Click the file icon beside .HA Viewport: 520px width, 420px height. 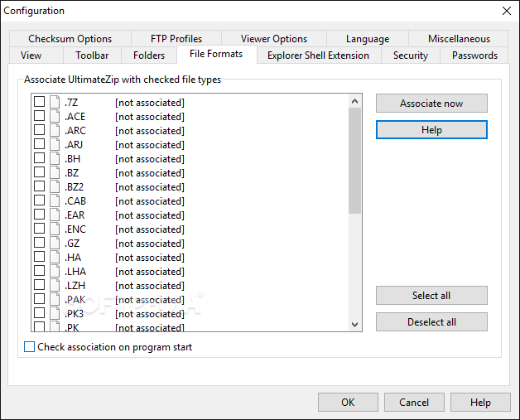[x=55, y=257]
